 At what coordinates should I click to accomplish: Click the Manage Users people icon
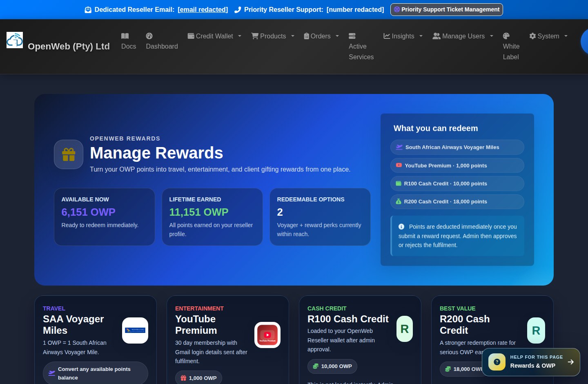[x=437, y=36]
